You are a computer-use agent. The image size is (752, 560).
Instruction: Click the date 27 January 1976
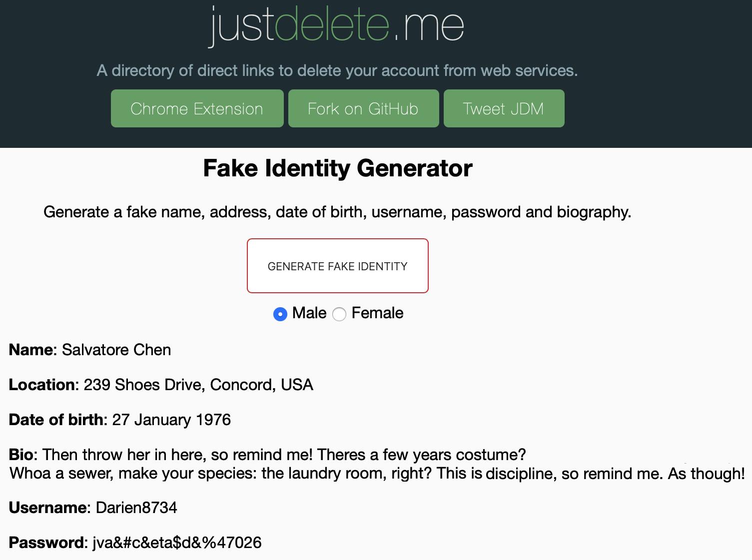(x=171, y=420)
